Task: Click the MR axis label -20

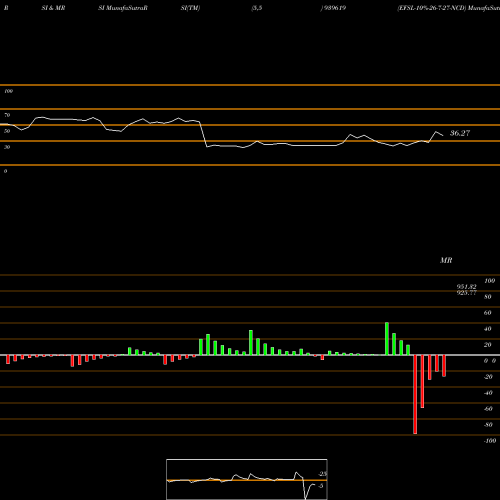Action: (x=488, y=377)
